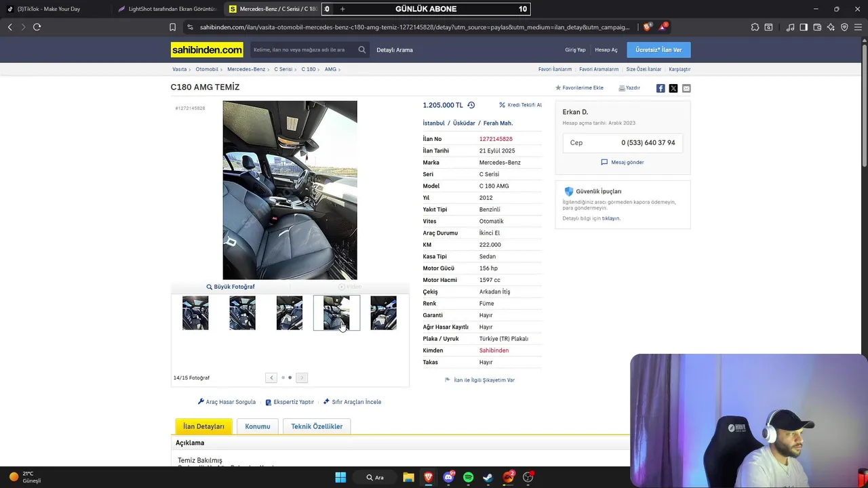
Task: Open new browser tab plus button
Action: 342,9
